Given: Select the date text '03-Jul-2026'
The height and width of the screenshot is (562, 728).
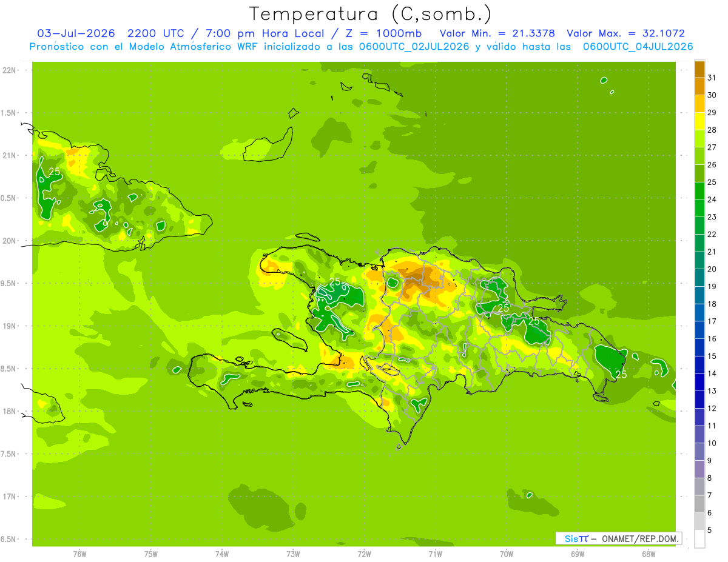Looking at the screenshot, I should click(76, 33).
